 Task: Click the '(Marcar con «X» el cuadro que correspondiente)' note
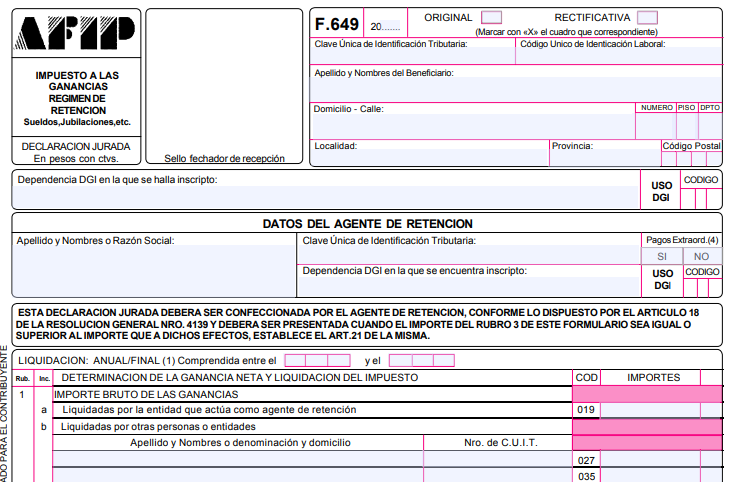click(566, 32)
